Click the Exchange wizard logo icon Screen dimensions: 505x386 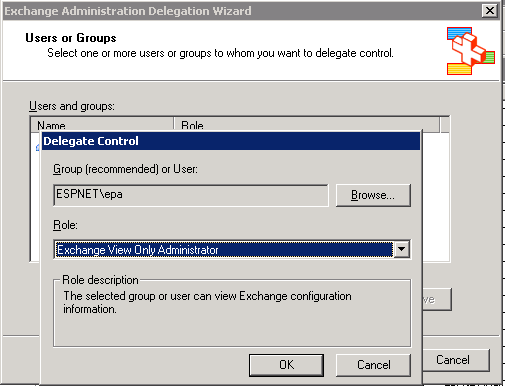[x=471, y=51]
